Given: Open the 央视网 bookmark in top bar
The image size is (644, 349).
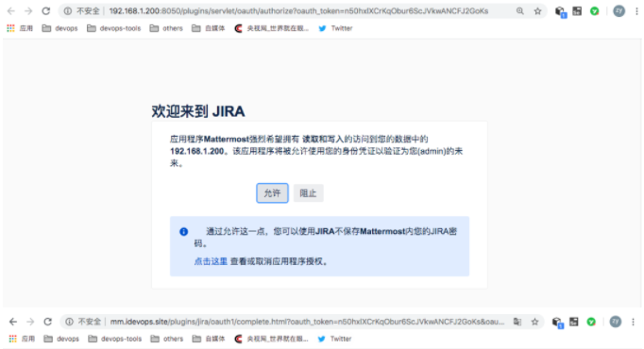Looking at the screenshot, I should [x=271, y=28].
